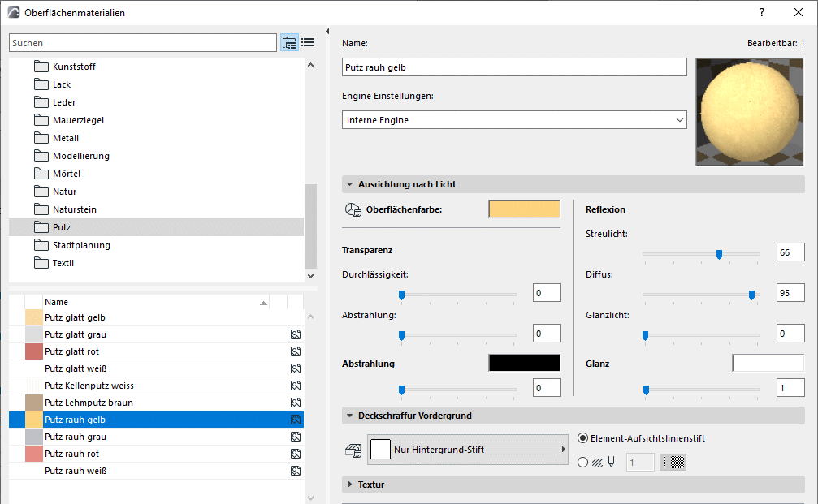
Task: Click texture icon beside Putz Lehmputz braun
Action: click(296, 403)
